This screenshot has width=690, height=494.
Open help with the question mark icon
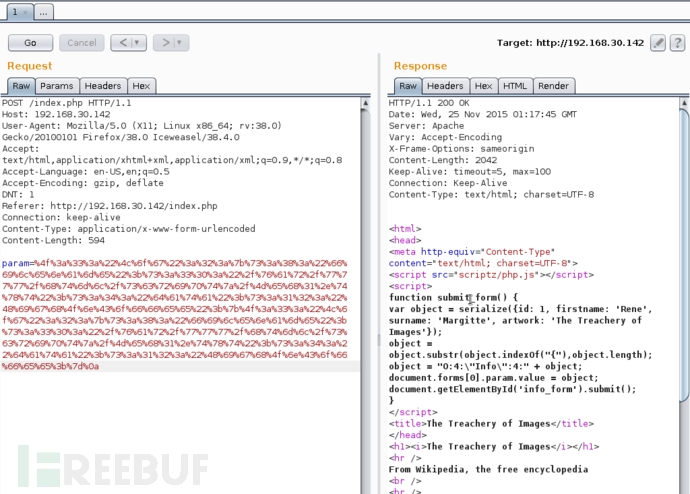[x=677, y=43]
